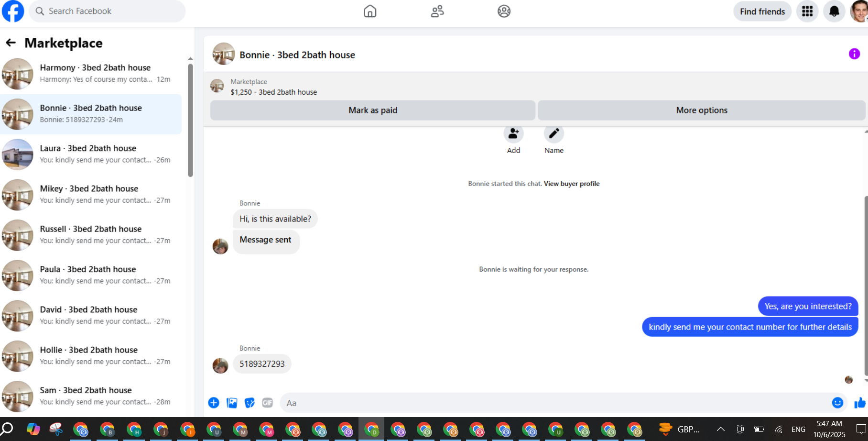Select the 'Yes, are you interested?' message
This screenshot has width=868, height=441.
(808, 306)
